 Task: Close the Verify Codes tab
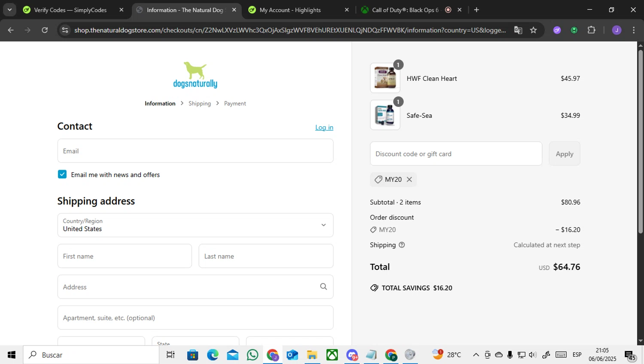(x=122, y=10)
